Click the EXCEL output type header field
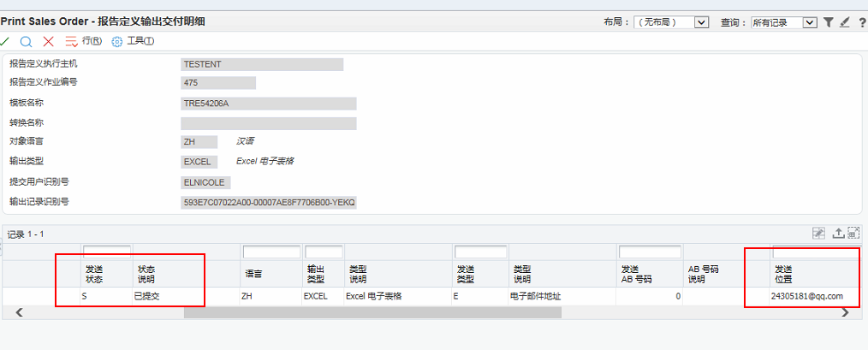This screenshot has height=350, width=868. coord(199,162)
